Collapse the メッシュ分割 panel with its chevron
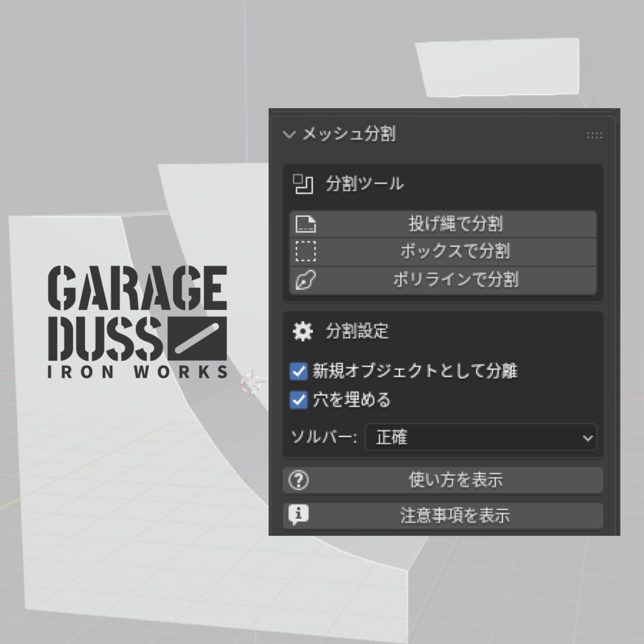Image resolution: width=644 pixels, height=644 pixels. (289, 134)
